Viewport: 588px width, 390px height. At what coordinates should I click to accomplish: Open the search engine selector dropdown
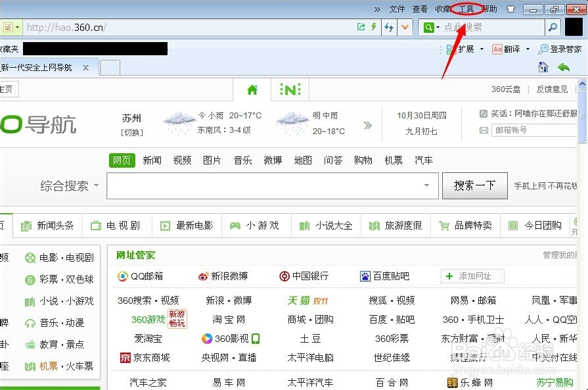(x=431, y=28)
